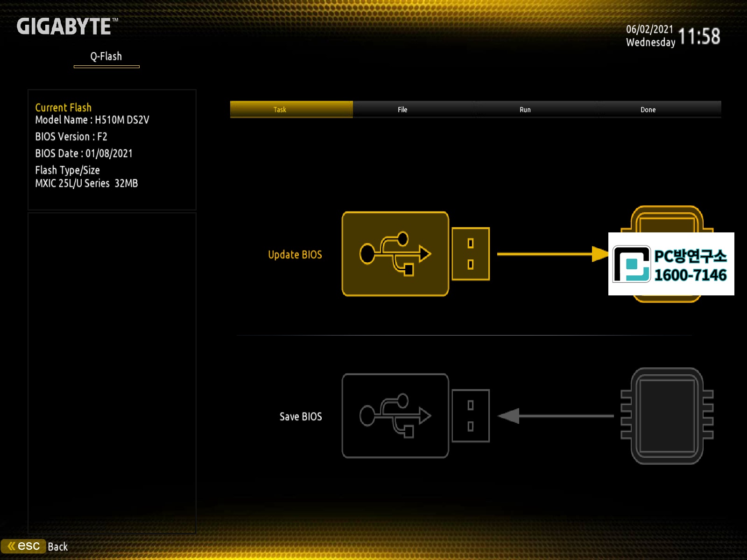747x560 pixels.
Task: Click the Save BIOS USB connector plug
Action: (471, 415)
